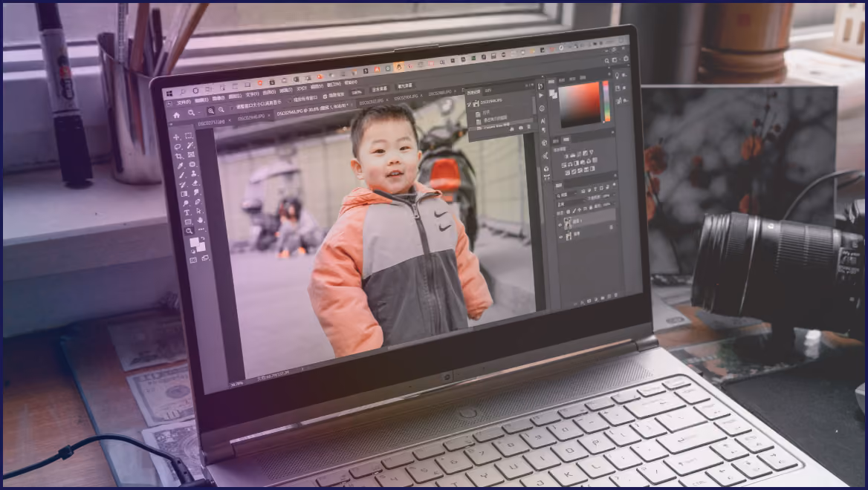Image resolution: width=868 pixels, height=490 pixels.
Task: Select the Magic Wand tool
Action: (x=190, y=145)
